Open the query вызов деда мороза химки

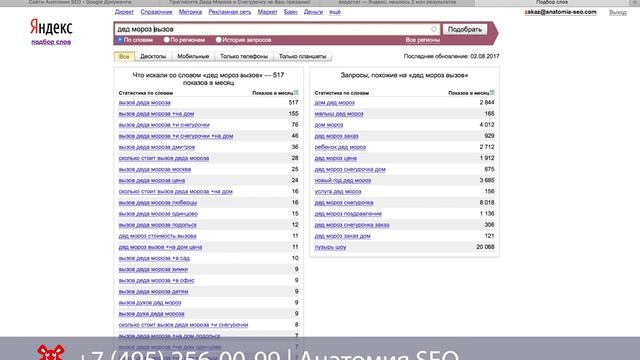pos(153,269)
